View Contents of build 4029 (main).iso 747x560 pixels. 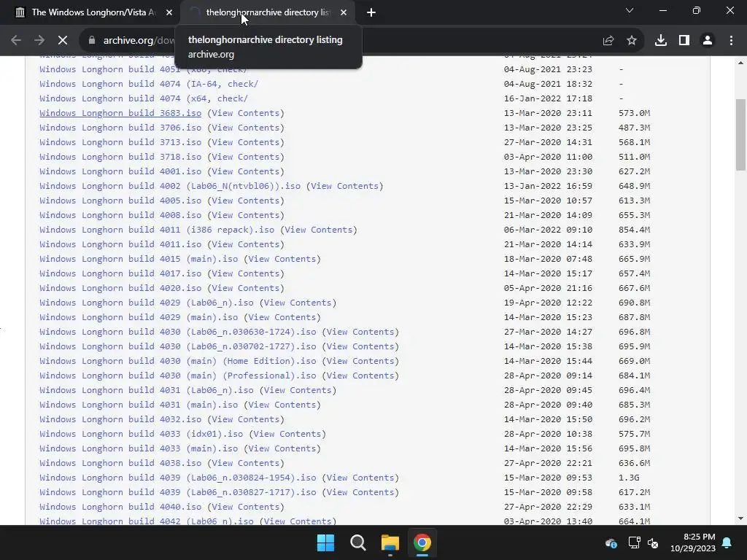click(282, 317)
